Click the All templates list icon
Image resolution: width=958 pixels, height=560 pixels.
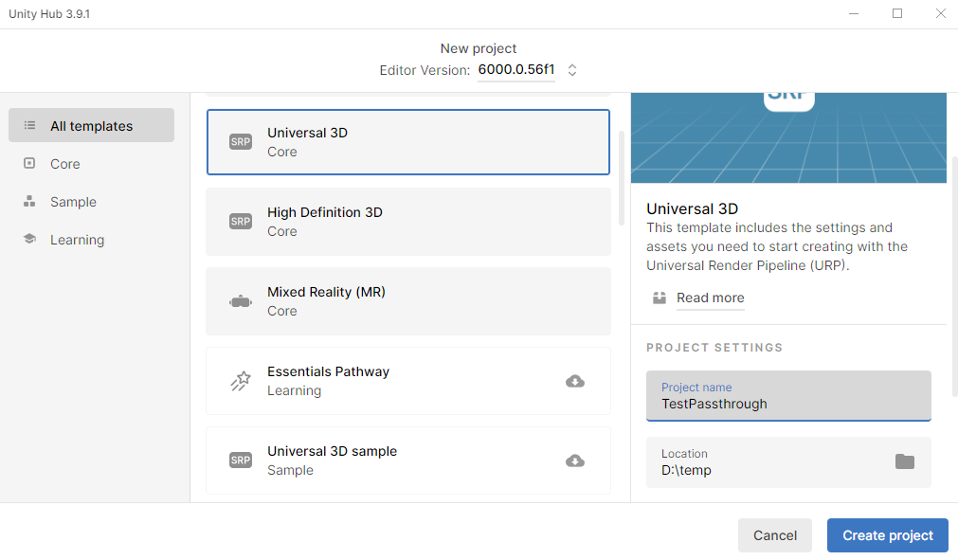tap(29, 125)
